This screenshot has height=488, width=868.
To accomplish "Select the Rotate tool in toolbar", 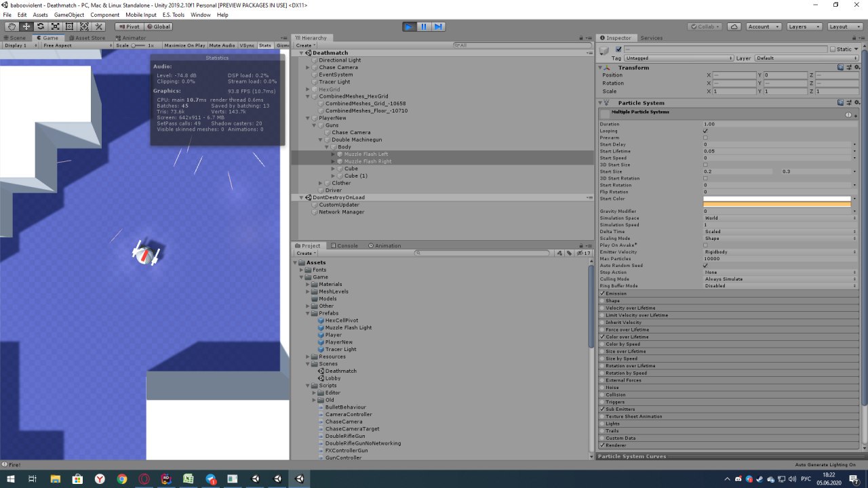I will pyautogui.click(x=41, y=26).
